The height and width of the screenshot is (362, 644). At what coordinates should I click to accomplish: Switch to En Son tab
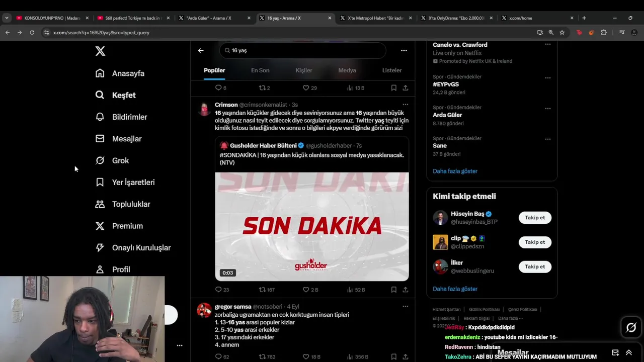pyautogui.click(x=260, y=70)
